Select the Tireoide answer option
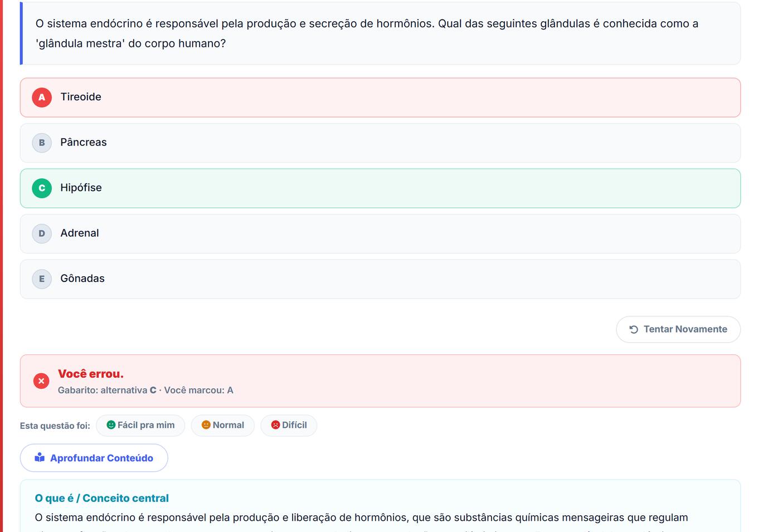The width and height of the screenshot is (758, 532). pyautogui.click(x=380, y=97)
